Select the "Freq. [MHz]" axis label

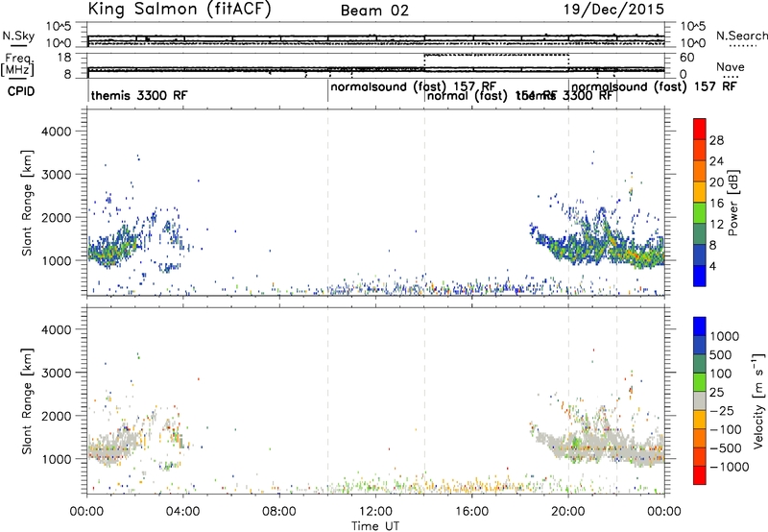[x=17, y=64]
